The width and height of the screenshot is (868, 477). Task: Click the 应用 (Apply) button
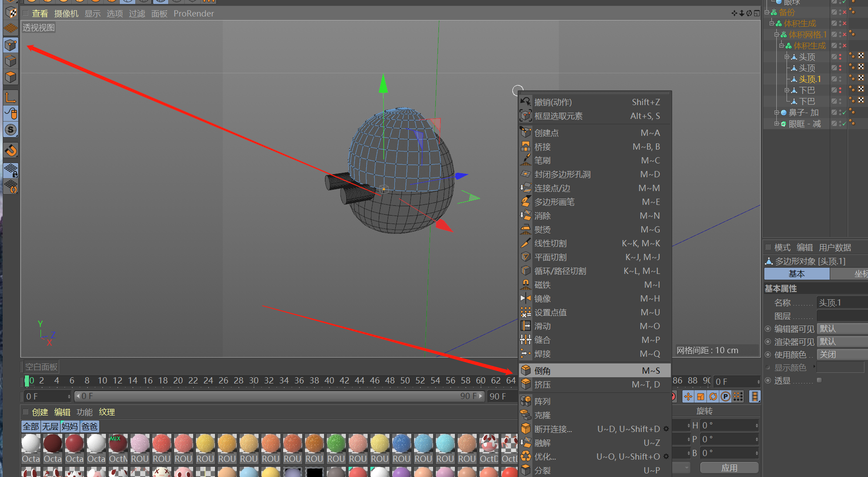click(x=729, y=468)
